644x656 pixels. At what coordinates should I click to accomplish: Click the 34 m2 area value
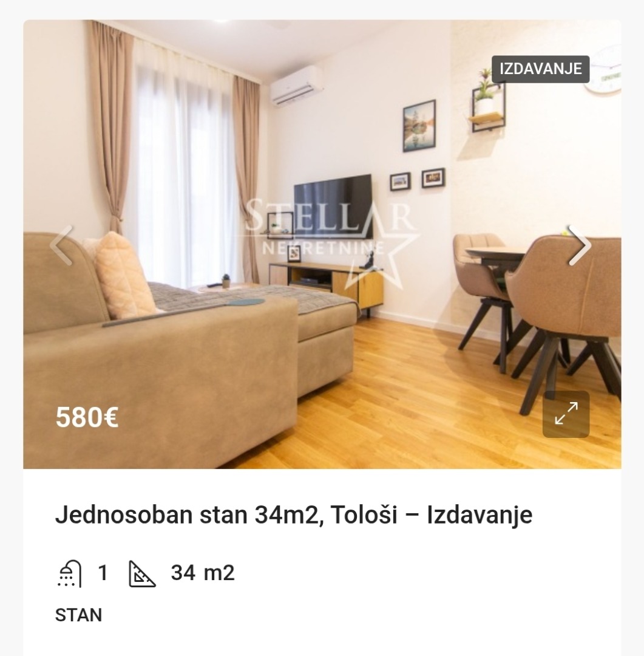pyautogui.click(x=203, y=573)
